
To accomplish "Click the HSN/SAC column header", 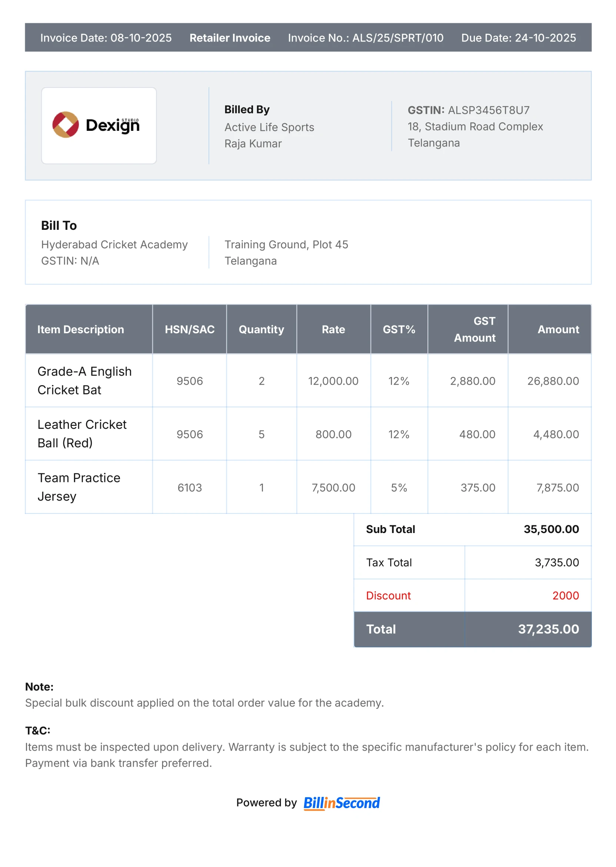I will [189, 329].
